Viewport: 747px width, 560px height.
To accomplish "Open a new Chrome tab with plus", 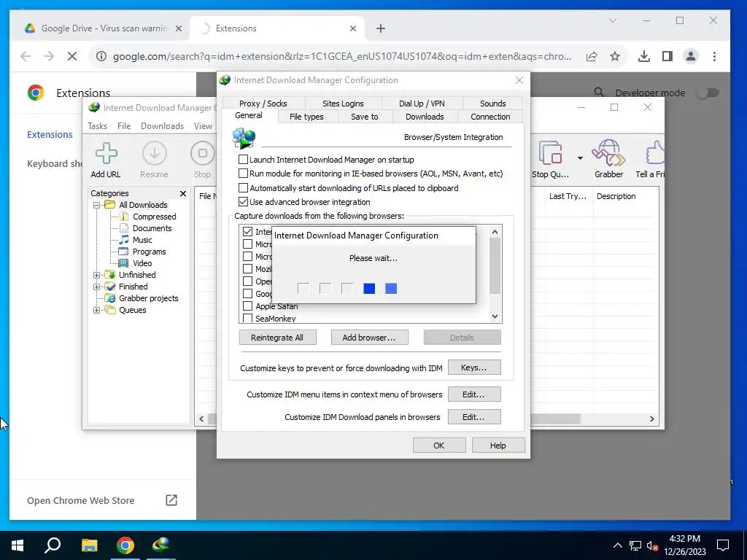I will point(381,28).
